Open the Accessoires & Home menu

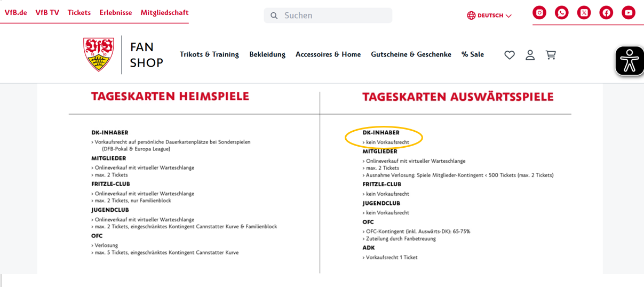[x=328, y=54]
